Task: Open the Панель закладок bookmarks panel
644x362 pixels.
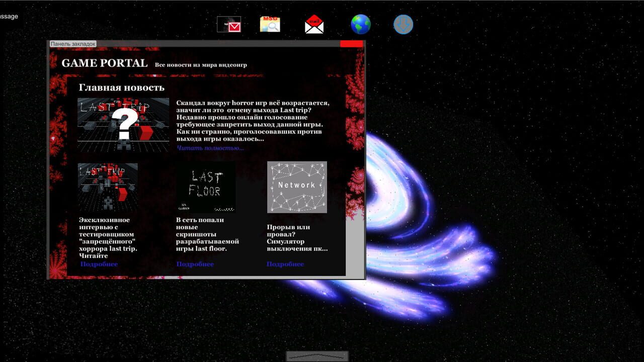Action: point(73,44)
